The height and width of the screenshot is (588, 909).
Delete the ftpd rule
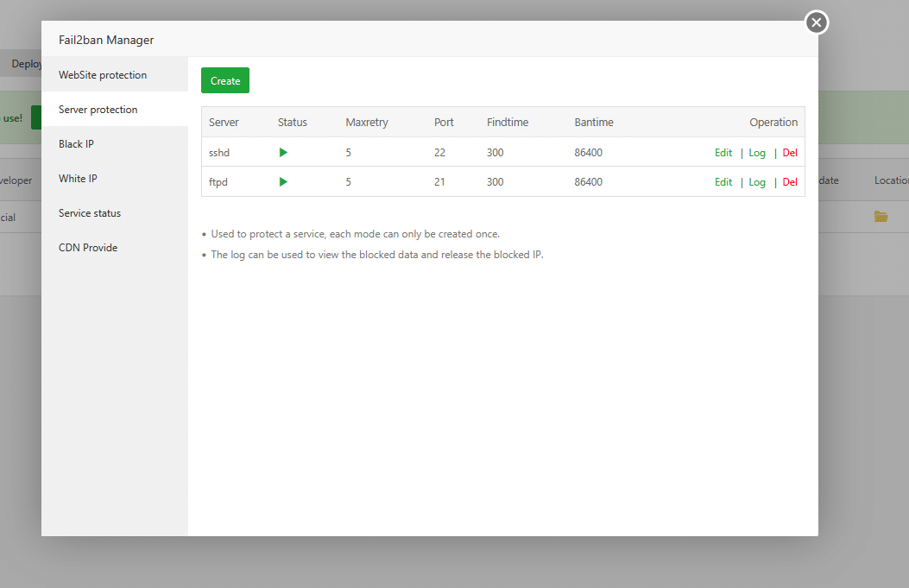pyautogui.click(x=790, y=181)
